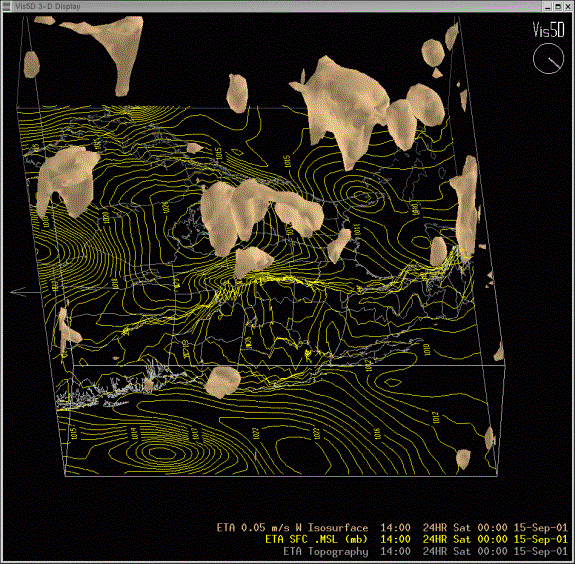Click the 1017 contour label on the front plane
The height and width of the screenshot is (564, 575).
pyautogui.click(x=195, y=433)
